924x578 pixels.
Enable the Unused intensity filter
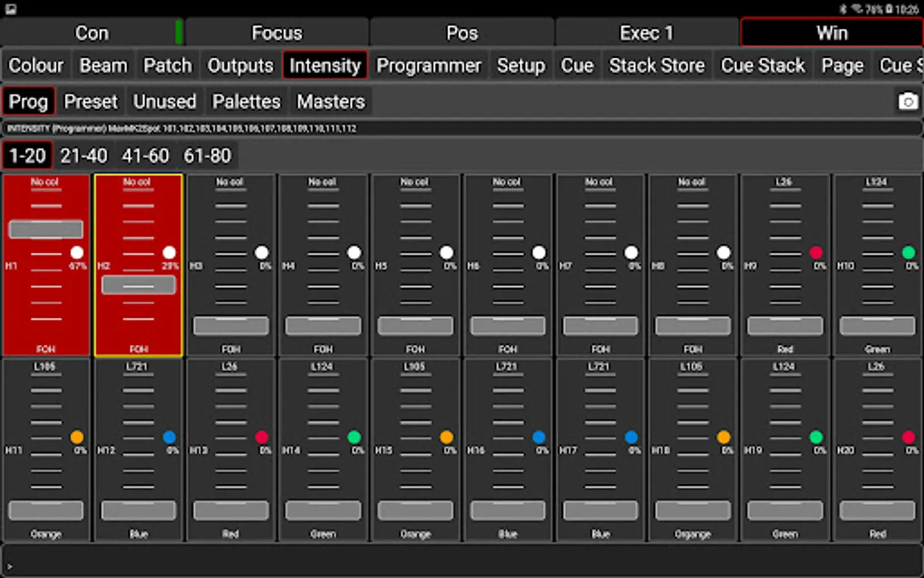click(164, 101)
